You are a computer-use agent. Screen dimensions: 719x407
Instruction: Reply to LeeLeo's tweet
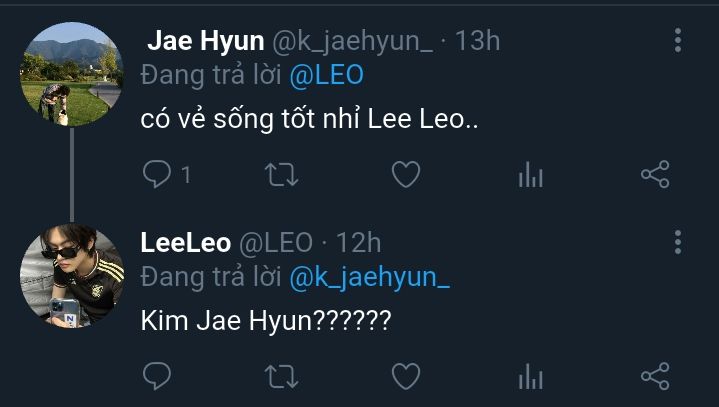[x=158, y=376]
